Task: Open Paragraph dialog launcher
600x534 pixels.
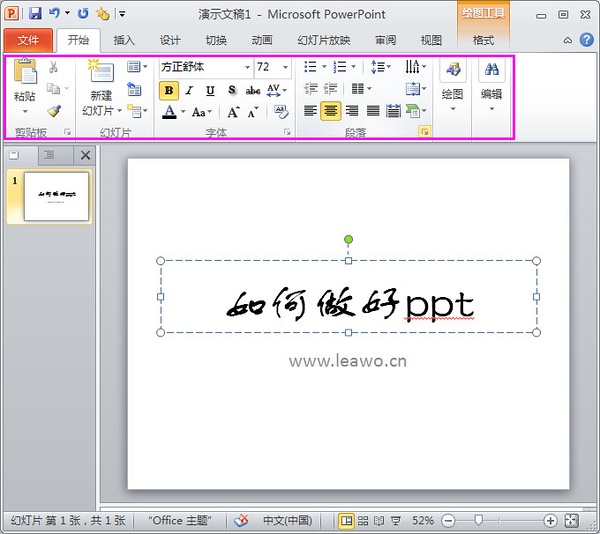Action: pos(424,132)
